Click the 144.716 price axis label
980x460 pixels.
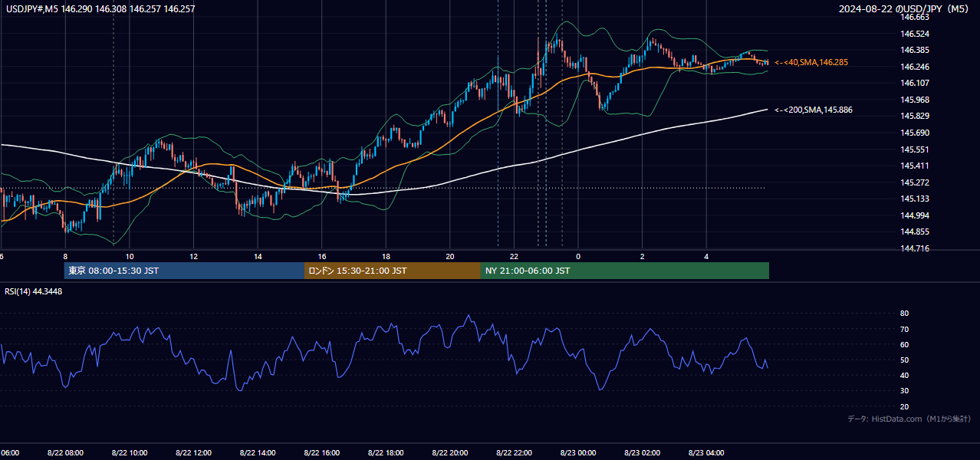pyautogui.click(x=915, y=248)
